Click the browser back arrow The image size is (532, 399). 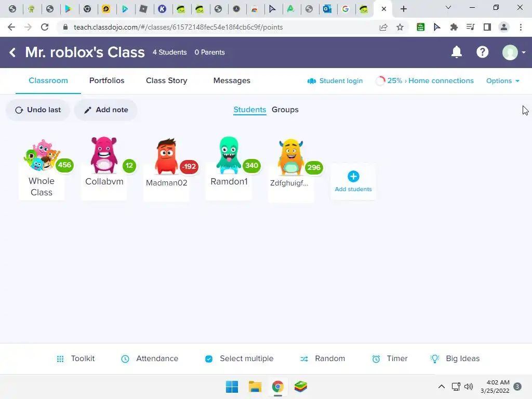(11, 27)
